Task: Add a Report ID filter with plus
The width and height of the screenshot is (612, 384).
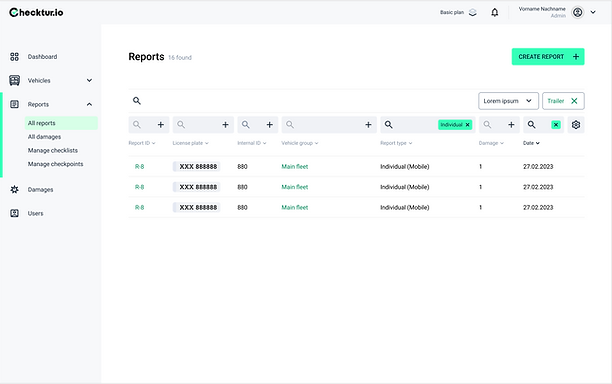Action: pyautogui.click(x=160, y=124)
